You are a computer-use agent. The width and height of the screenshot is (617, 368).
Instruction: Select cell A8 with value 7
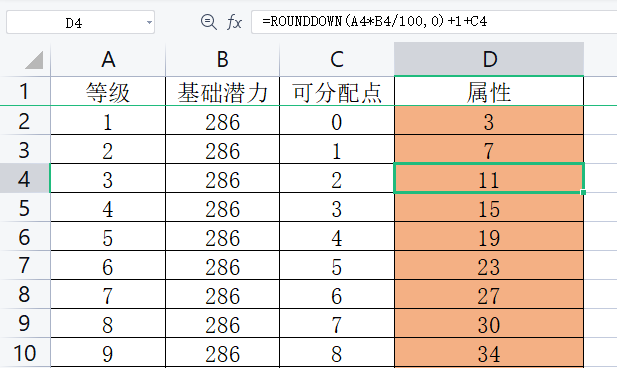[x=108, y=294]
